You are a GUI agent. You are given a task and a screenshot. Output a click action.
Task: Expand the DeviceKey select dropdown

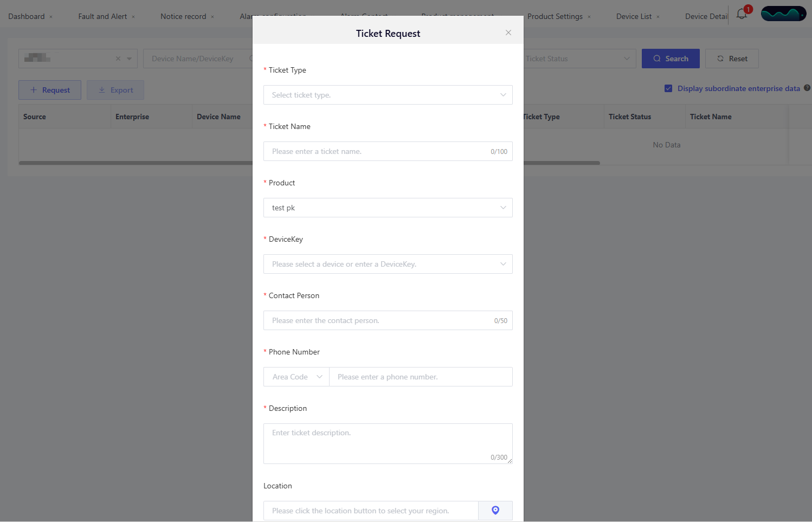(x=388, y=264)
